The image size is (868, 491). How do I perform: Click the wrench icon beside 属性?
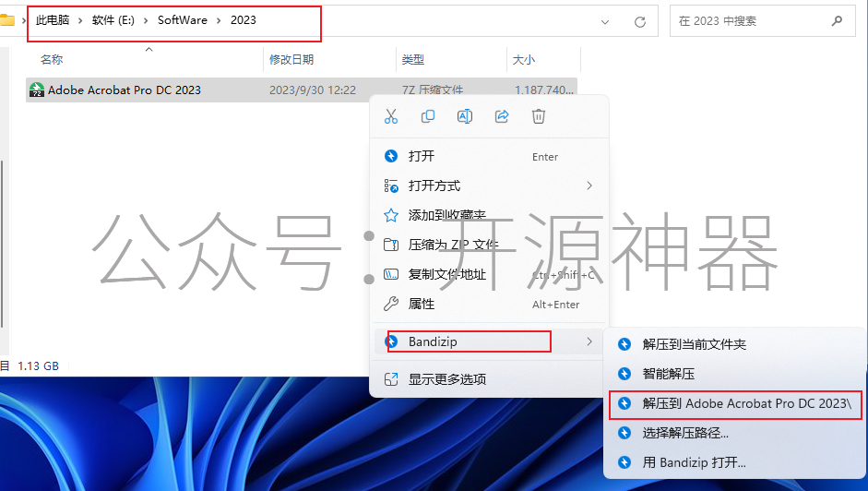[x=391, y=304]
